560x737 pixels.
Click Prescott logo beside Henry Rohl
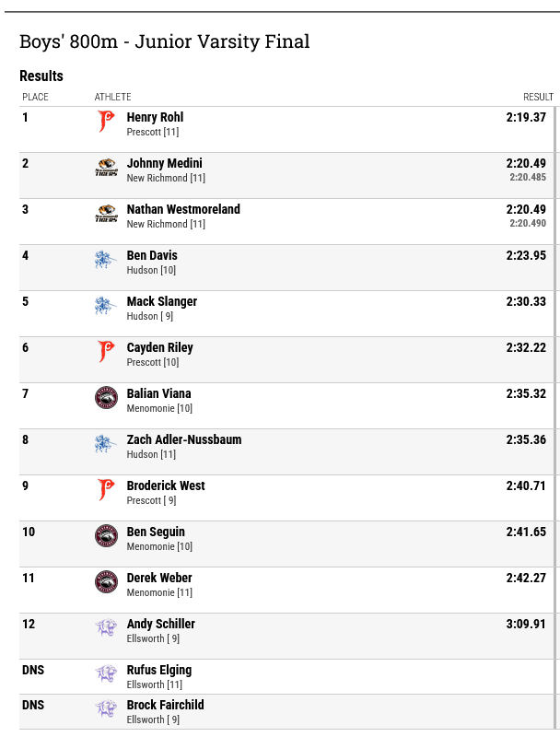point(106,122)
